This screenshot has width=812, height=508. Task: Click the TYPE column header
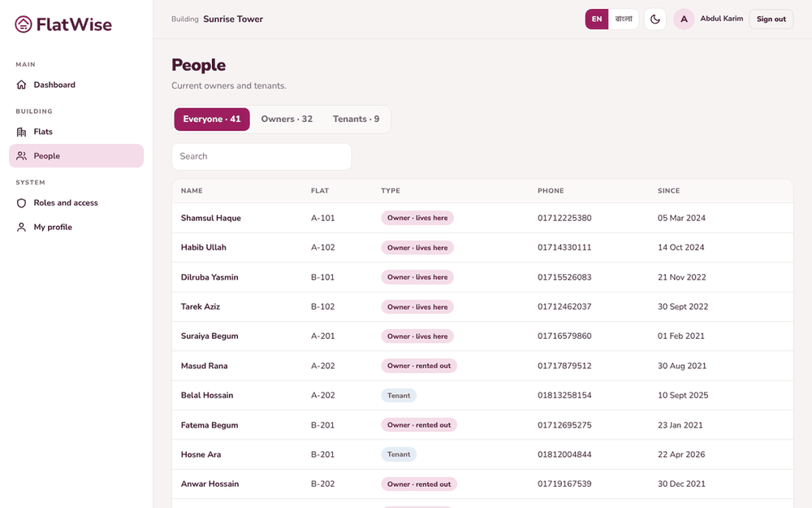tap(391, 191)
